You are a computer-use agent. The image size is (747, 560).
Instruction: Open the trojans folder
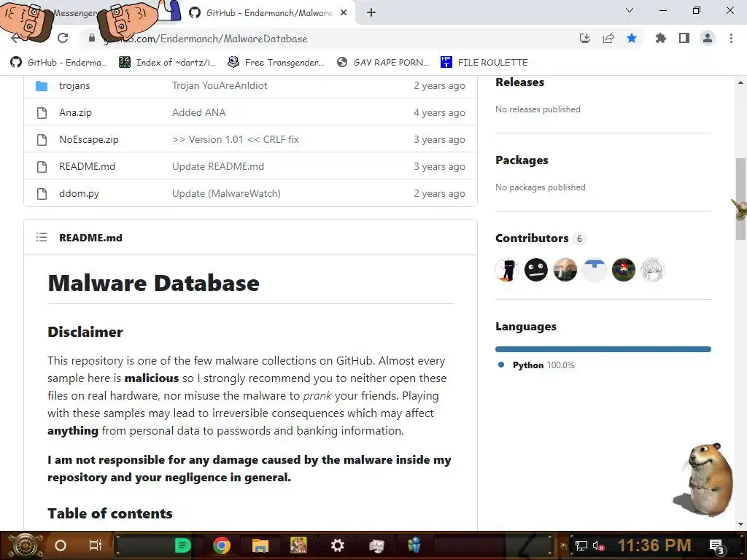click(x=74, y=86)
